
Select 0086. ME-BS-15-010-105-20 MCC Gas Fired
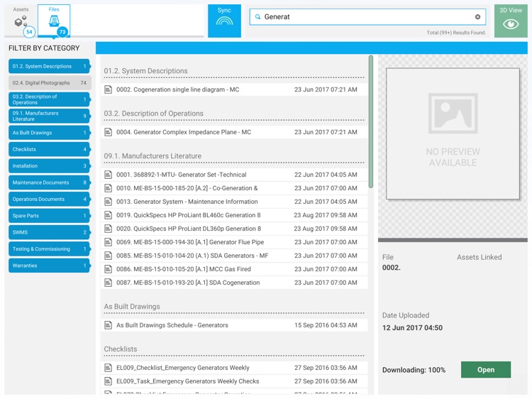pyautogui.click(x=234, y=269)
